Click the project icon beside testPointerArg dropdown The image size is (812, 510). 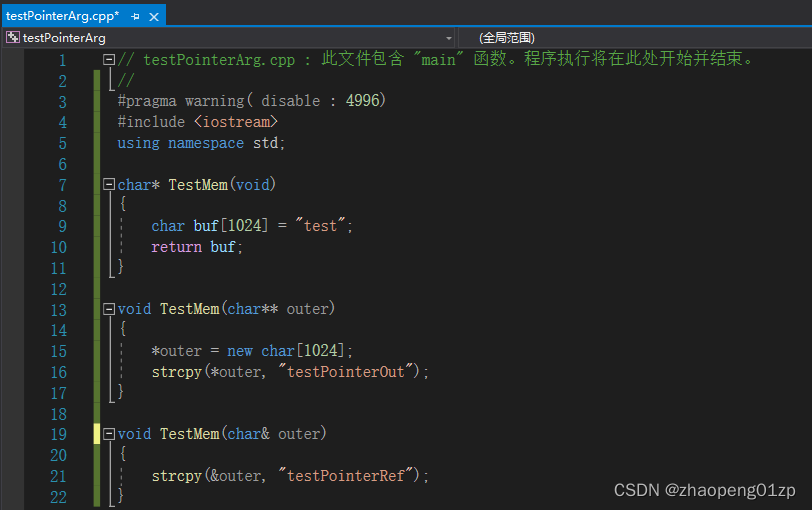click(x=13, y=38)
